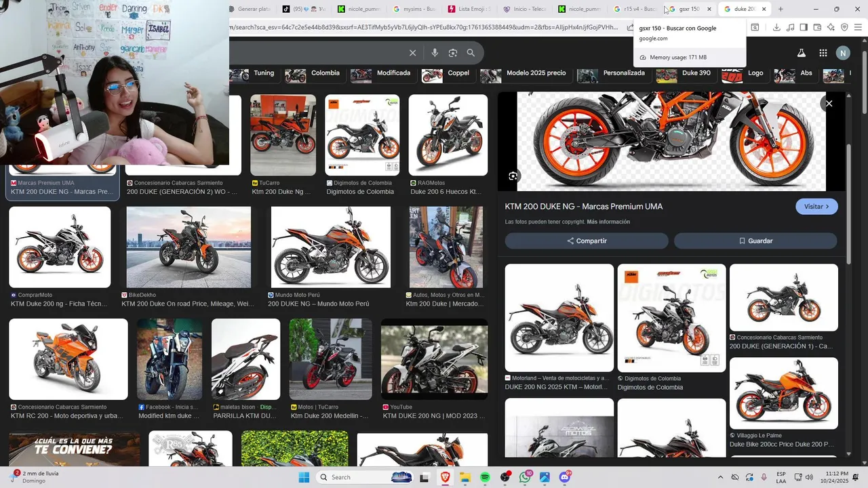Open YouTube KTM DUKE 200 NG thumbnail
This screenshot has width=868, height=488.
434,359
